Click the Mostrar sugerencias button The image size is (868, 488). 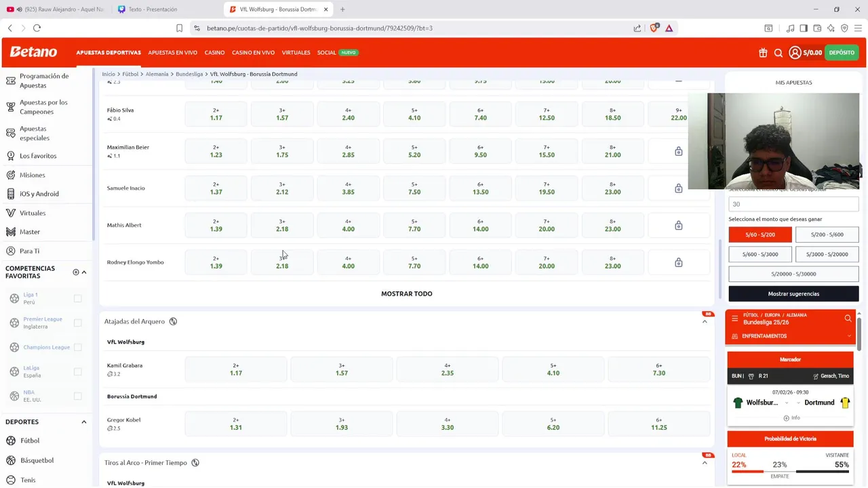793,294
